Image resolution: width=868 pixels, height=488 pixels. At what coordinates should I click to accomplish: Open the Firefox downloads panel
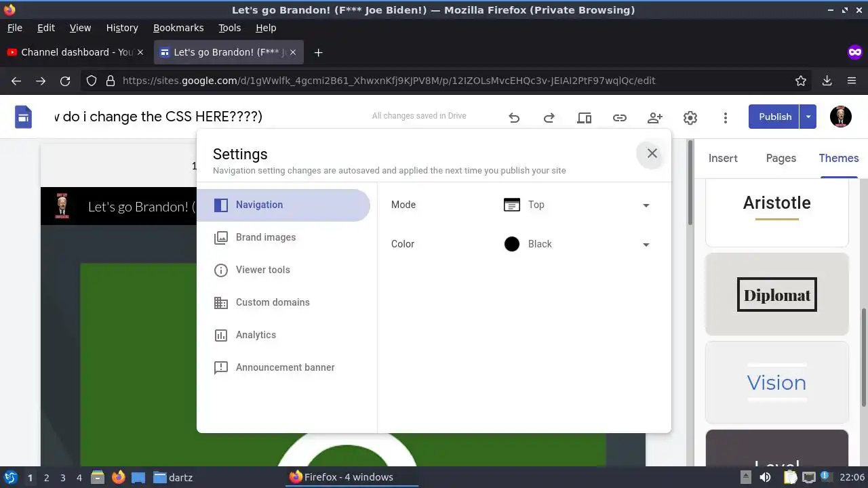[827, 81]
